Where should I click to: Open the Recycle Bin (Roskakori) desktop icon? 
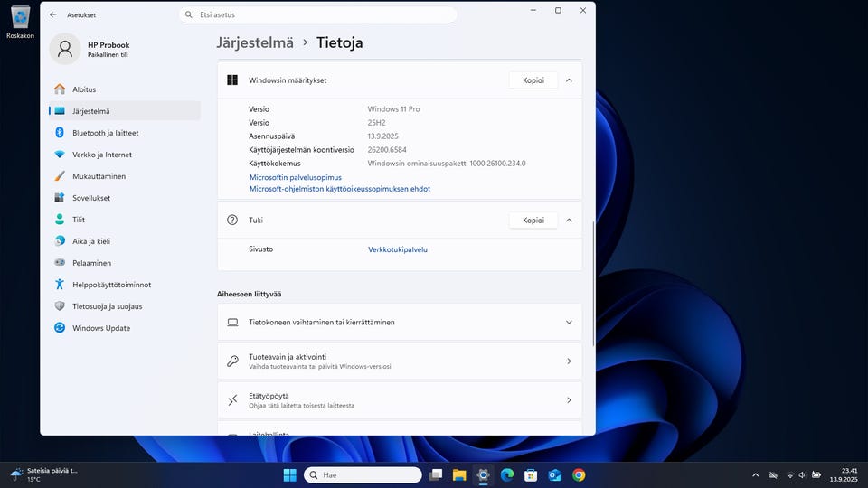[x=20, y=18]
